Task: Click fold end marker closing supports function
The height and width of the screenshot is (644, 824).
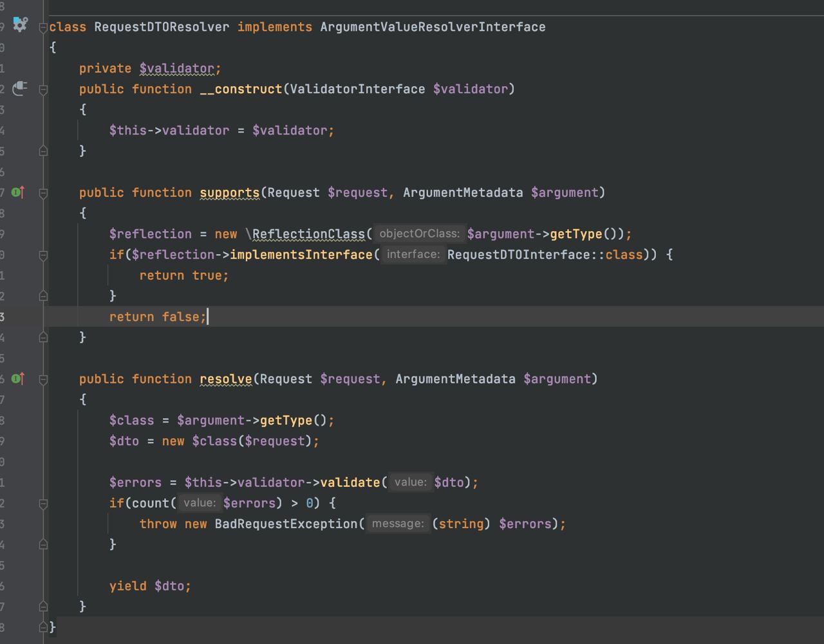Action: point(43,336)
